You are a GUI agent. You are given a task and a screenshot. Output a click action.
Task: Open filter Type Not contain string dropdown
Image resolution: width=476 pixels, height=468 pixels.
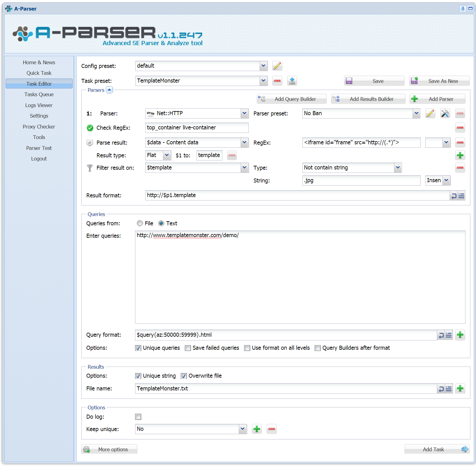(x=398, y=168)
